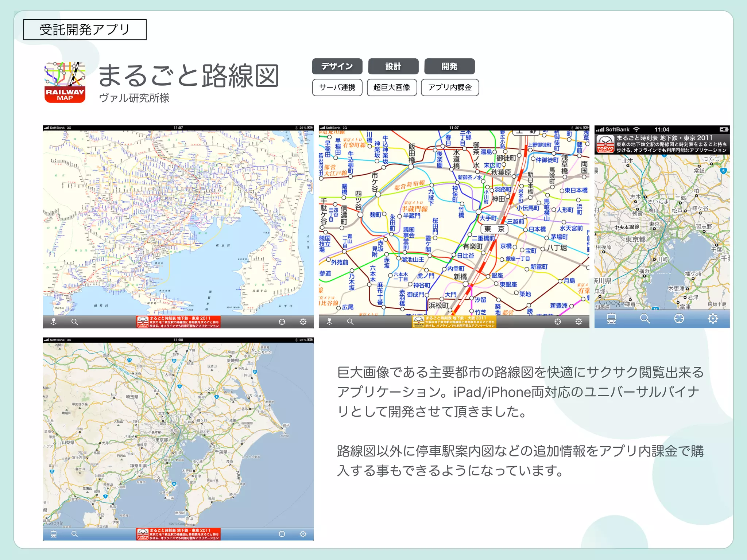Click the RAILWAY MAP app icon
747x560 pixels.
[x=65, y=82]
